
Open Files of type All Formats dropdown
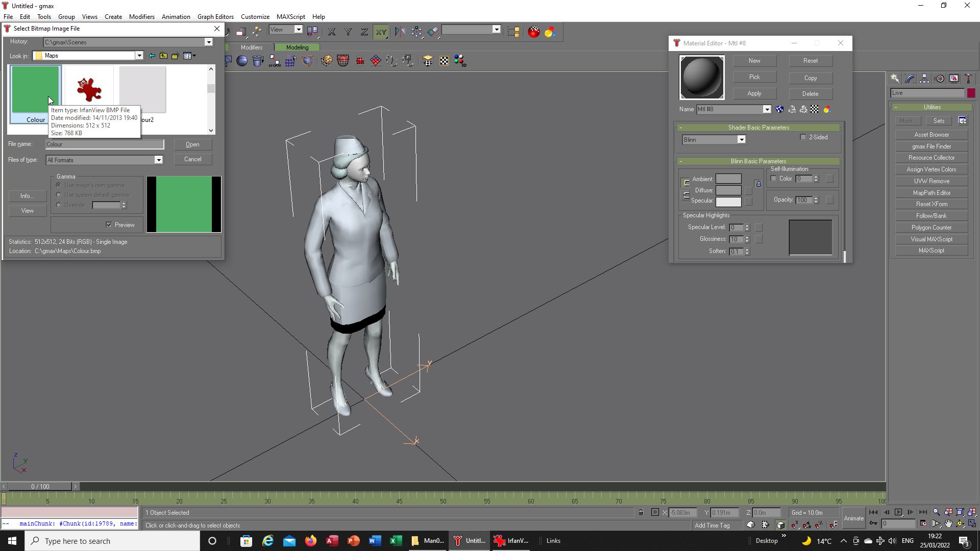158,160
